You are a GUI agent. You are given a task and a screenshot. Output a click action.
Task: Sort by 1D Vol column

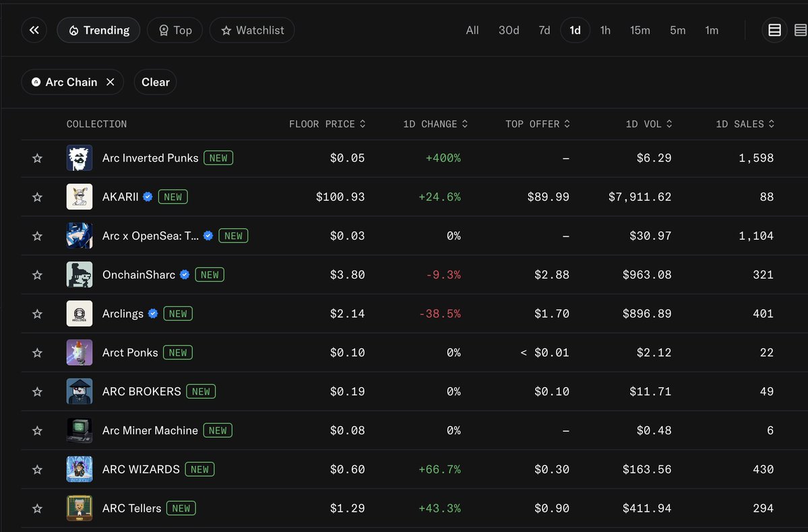(x=649, y=124)
